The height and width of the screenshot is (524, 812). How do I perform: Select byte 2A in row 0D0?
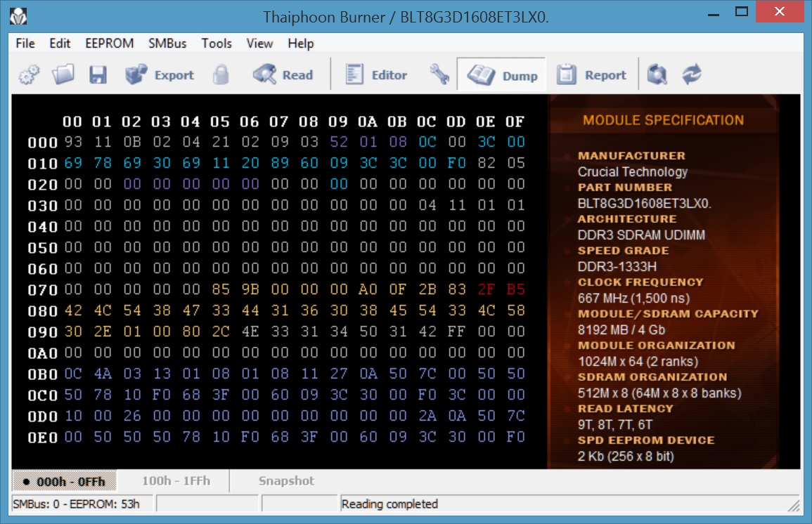tap(427, 415)
